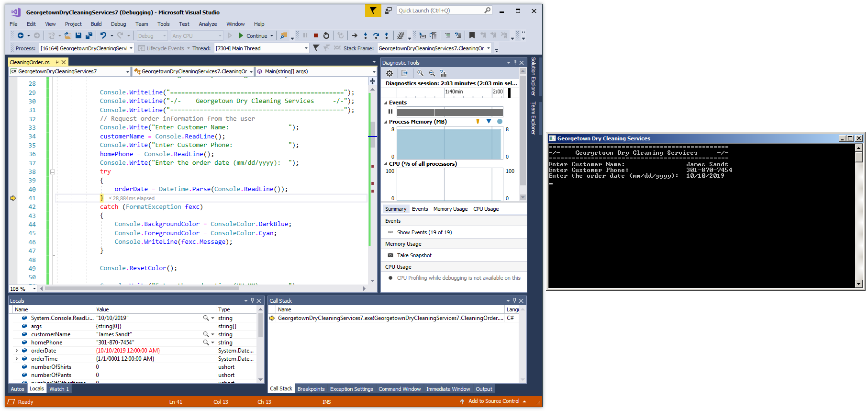
Task: Toggle the blue snapshot marker in Process Memory
Action: [489, 122]
